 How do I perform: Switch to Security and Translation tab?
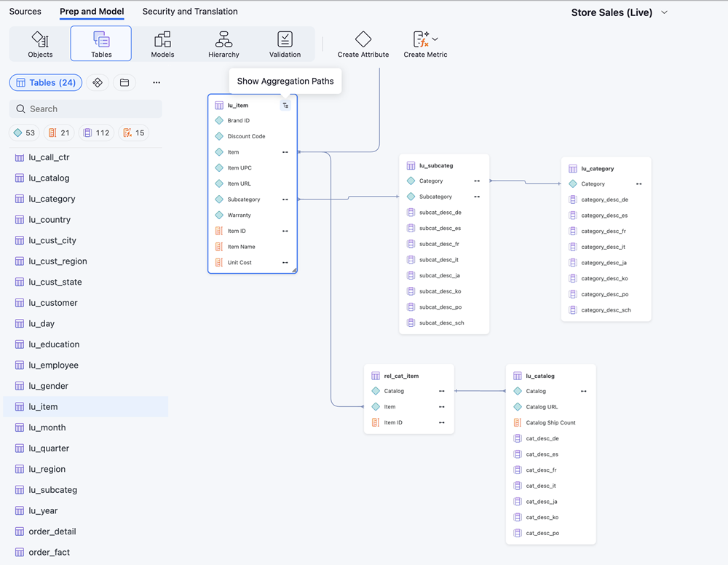[190, 12]
